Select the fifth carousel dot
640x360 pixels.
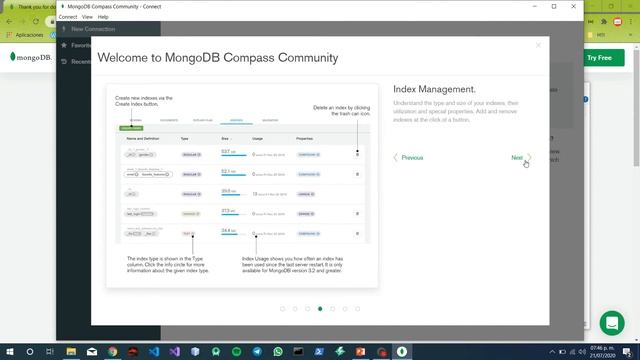pos(333,309)
